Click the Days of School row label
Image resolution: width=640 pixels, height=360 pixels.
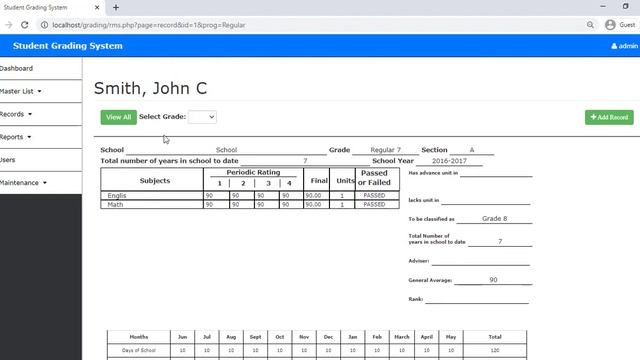(x=139, y=350)
